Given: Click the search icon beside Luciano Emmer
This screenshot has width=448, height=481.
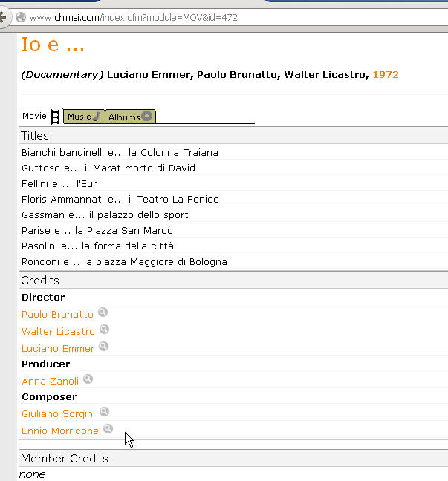Looking at the screenshot, I should (103, 347).
